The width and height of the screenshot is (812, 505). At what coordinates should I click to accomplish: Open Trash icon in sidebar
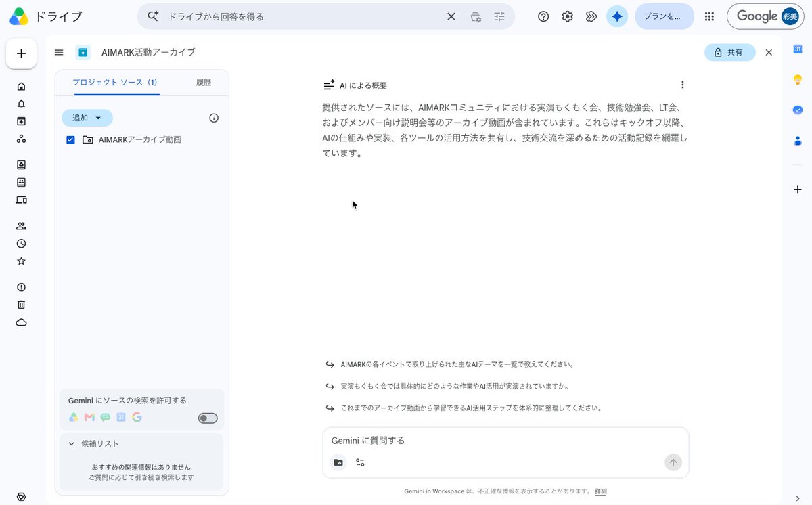(x=21, y=305)
